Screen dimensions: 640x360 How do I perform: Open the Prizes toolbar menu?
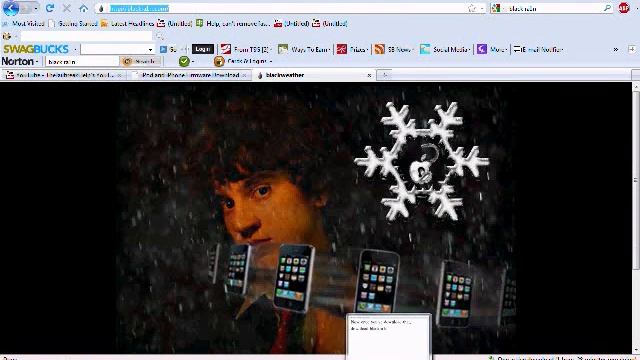352,49
